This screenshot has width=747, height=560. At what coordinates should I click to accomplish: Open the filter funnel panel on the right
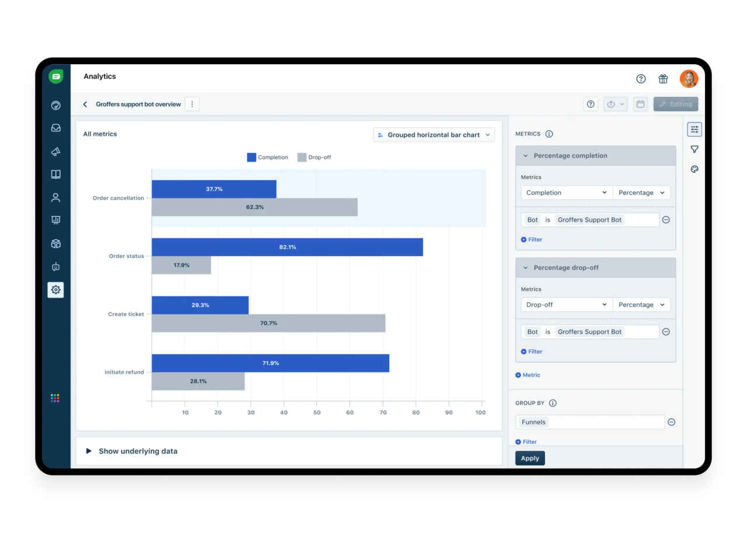point(694,149)
